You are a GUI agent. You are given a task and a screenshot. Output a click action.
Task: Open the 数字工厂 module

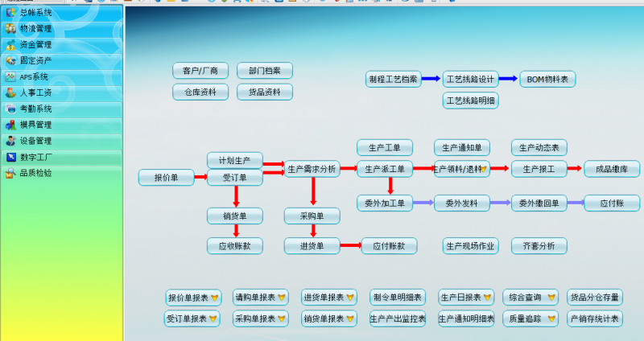click(x=36, y=157)
